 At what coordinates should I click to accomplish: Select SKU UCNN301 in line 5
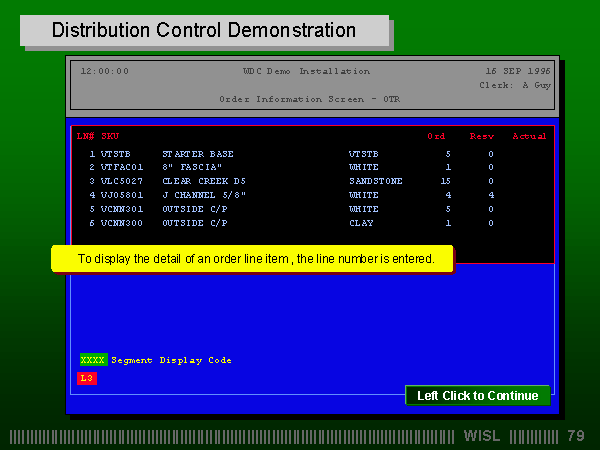tap(122, 209)
